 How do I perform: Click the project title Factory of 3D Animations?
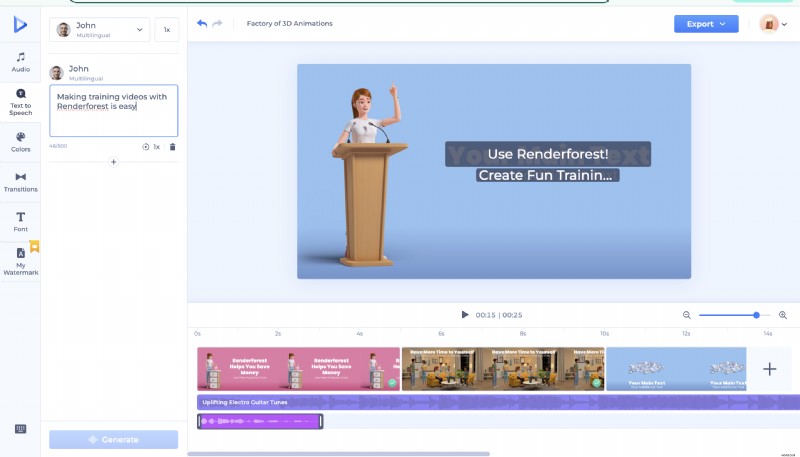289,23
